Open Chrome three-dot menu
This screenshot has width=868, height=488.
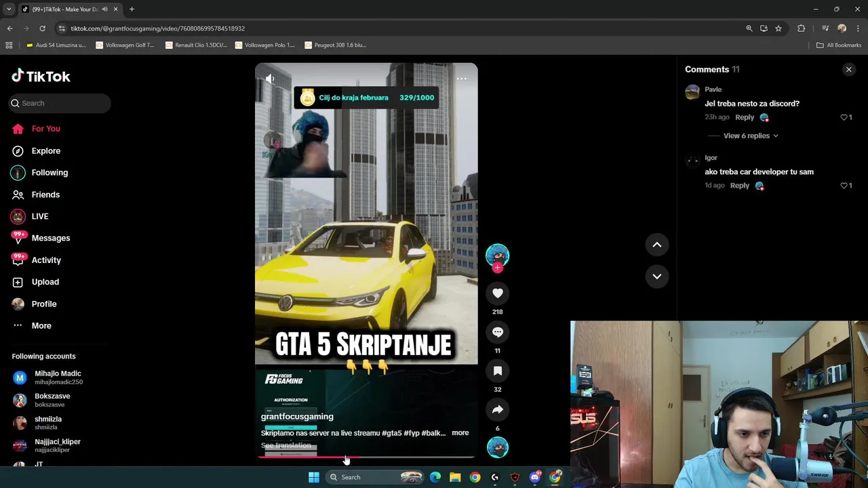click(857, 28)
